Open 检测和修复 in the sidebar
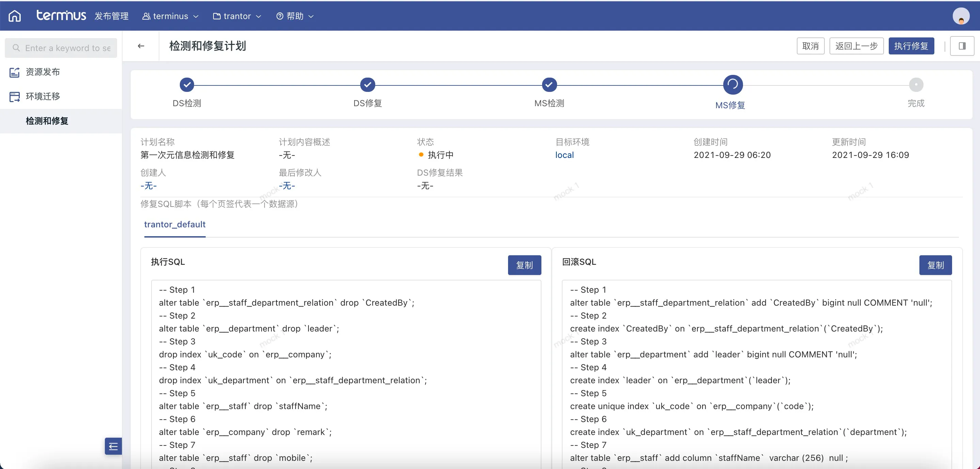This screenshot has width=980, height=469. tap(61, 121)
